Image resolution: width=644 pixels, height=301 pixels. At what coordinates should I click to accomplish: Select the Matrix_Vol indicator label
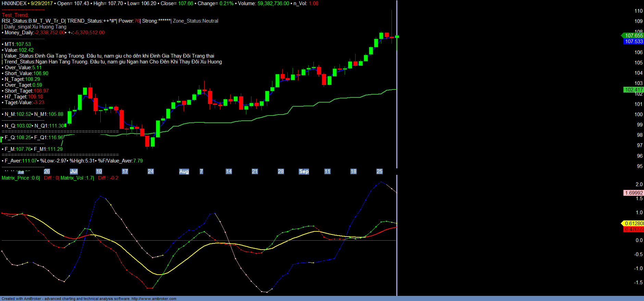pyautogui.click(x=77, y=178)
